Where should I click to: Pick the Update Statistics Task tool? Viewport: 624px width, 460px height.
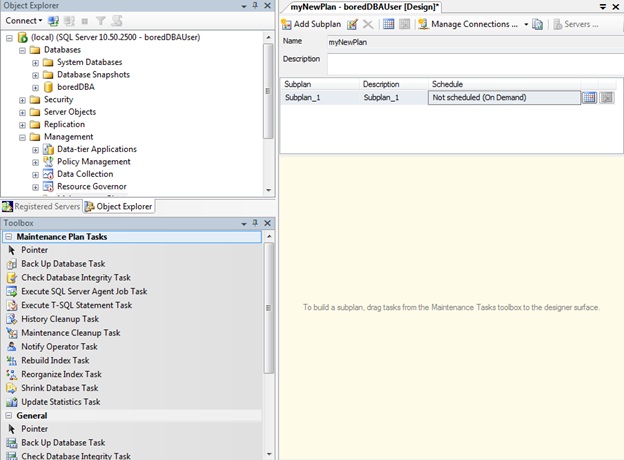point(60,402)
